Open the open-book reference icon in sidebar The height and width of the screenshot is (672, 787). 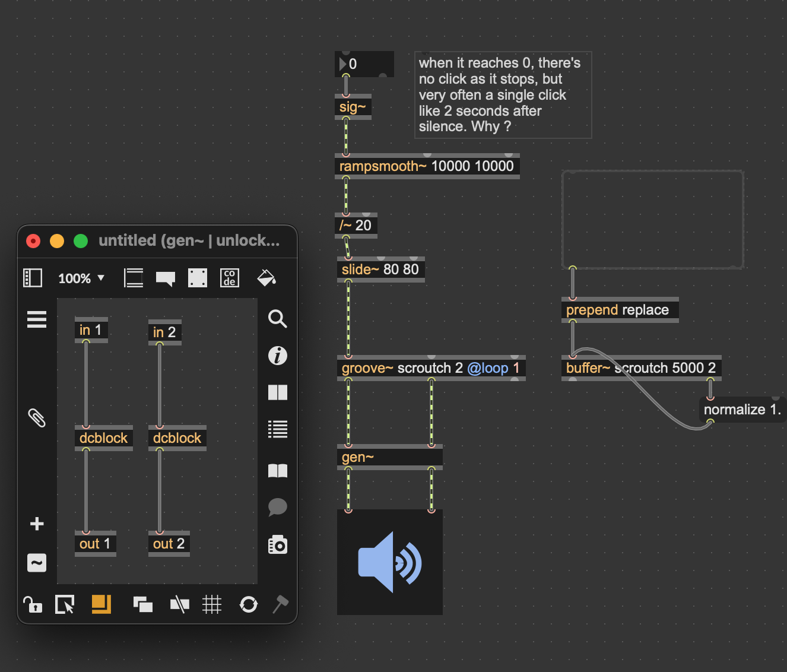(x=277, y=471)
